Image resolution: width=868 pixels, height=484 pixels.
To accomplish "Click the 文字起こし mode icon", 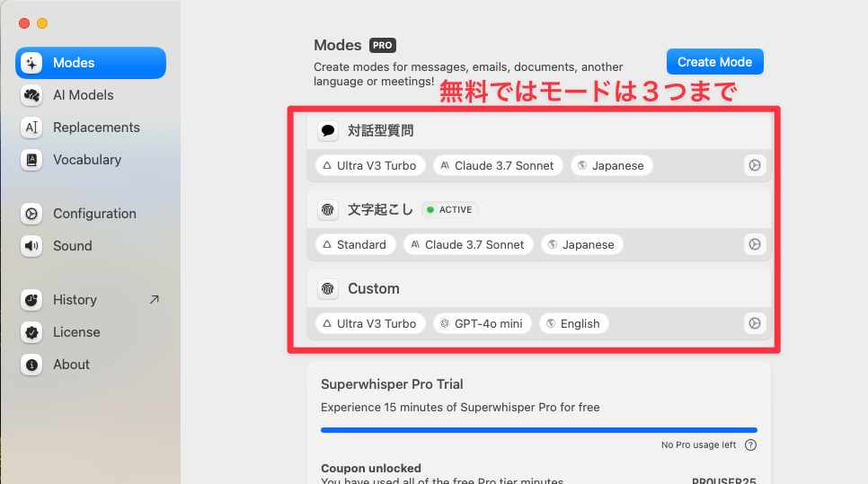I will [x=328, y=210].
